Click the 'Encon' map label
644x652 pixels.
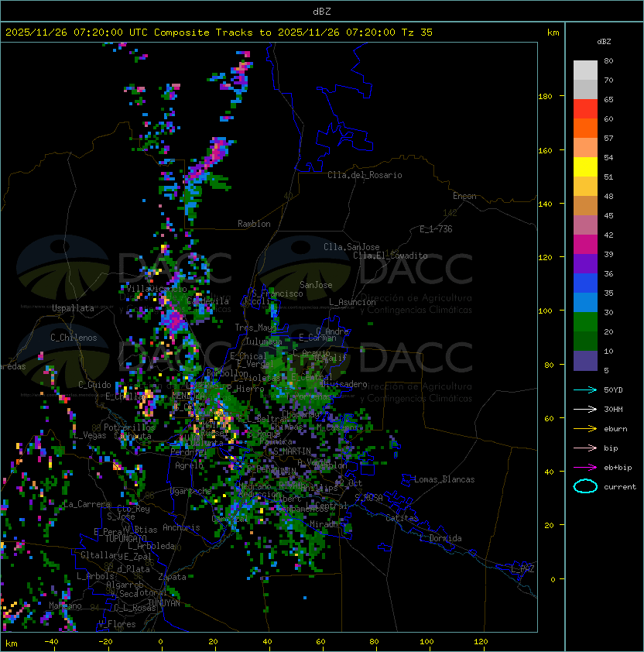(x=464, y=196)
